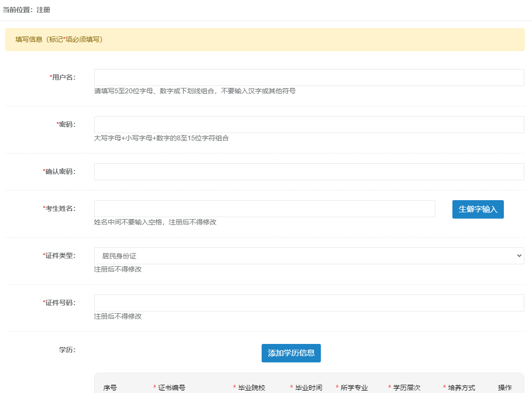Click the 学历层次 column header
532x393 pixels.
[x=406, y=388]
